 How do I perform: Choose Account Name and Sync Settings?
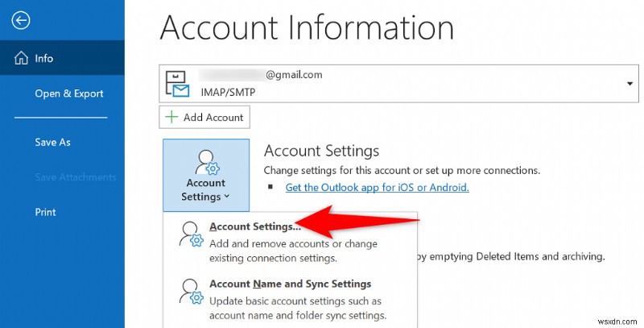pos(290,299)
